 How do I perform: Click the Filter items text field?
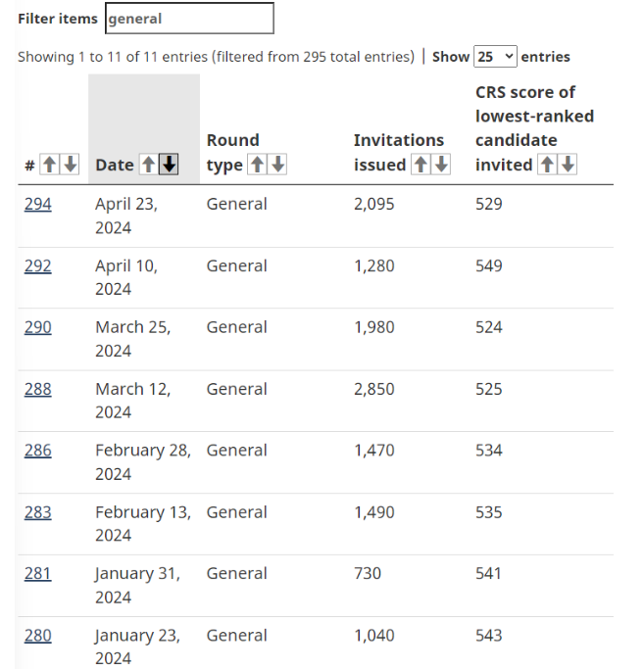[189, 19]
